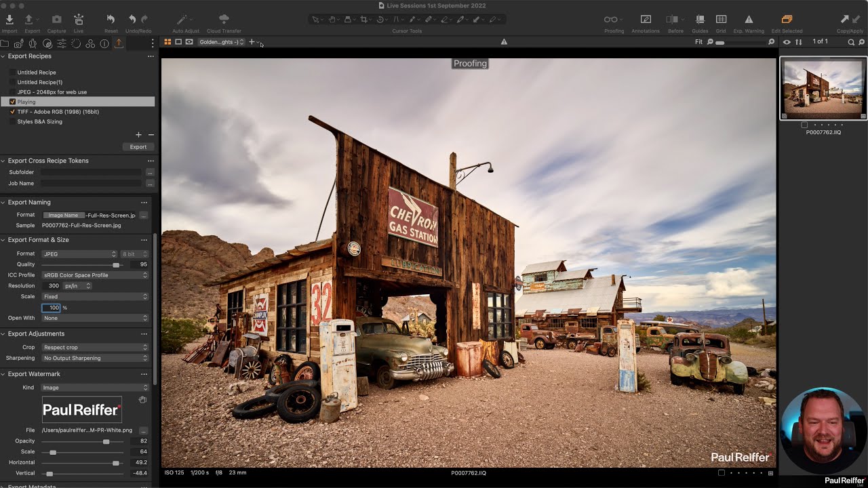Open the Metadata info tool tab
This screenshot has height=488, width=868.
104,43
